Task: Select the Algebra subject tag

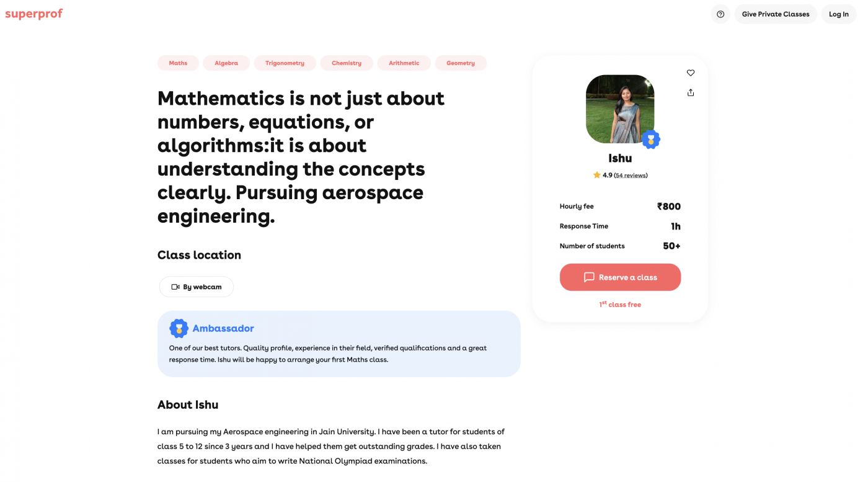Action: pyautogui.click(x=226, y=63)
